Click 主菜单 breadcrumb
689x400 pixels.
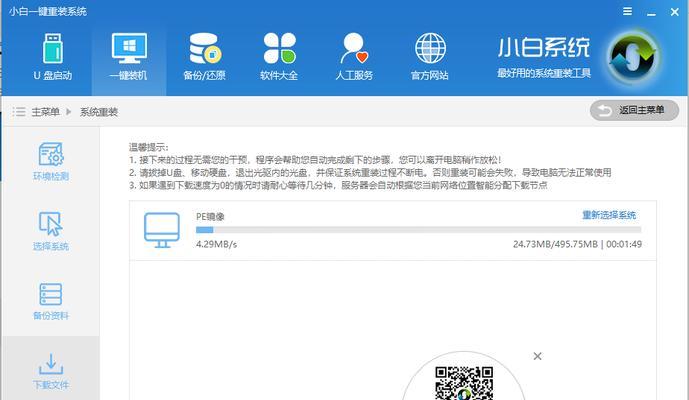pos(45,112)
